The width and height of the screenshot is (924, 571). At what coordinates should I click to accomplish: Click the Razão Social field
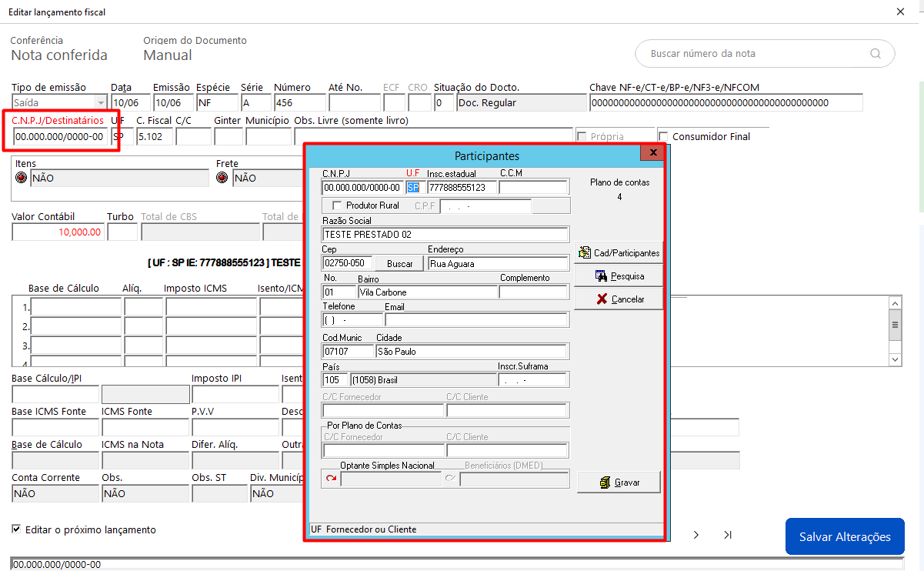(x=445, y=235)
